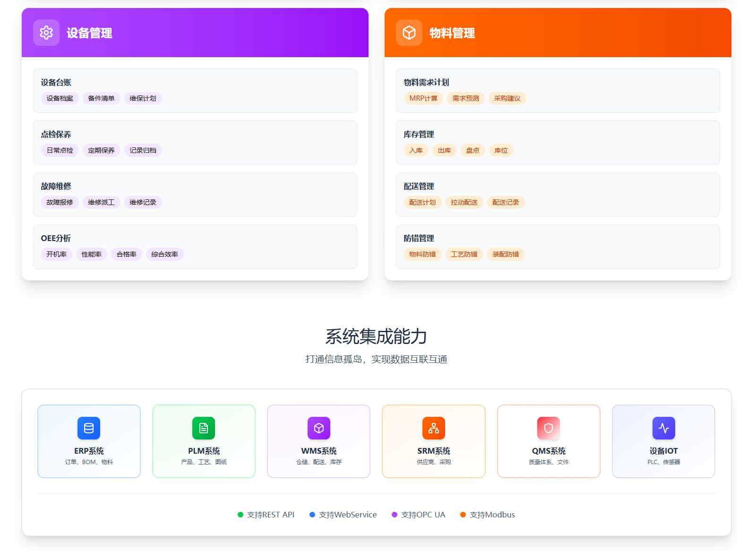Click the green dot beside 支持REST API
The image size is (756, 551).
[x=240, y=515]
